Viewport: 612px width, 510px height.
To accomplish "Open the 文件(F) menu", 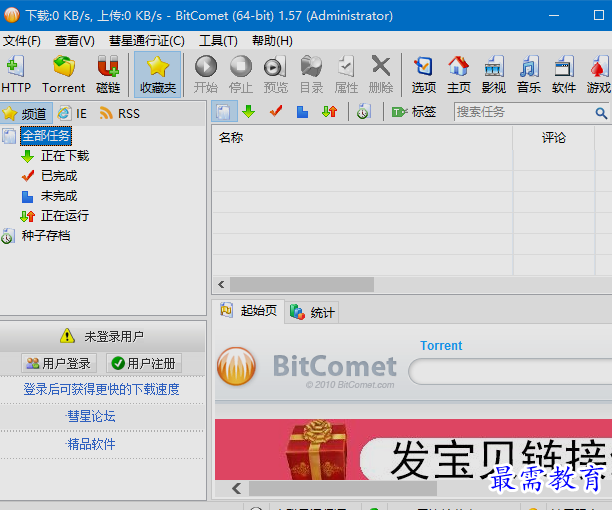I will [22, 41].
